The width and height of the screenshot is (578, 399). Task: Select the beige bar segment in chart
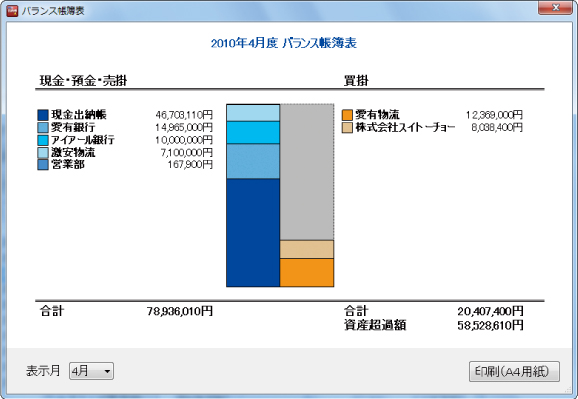click(307, 249)
